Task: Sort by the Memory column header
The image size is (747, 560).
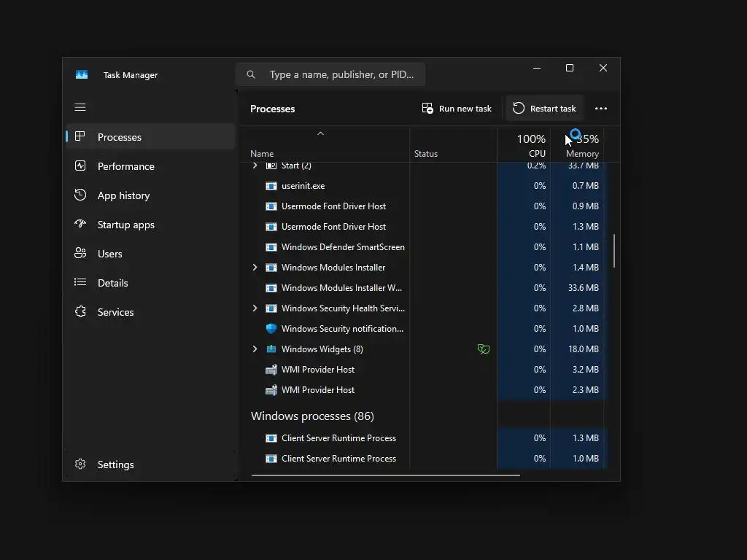Action: 577,145
